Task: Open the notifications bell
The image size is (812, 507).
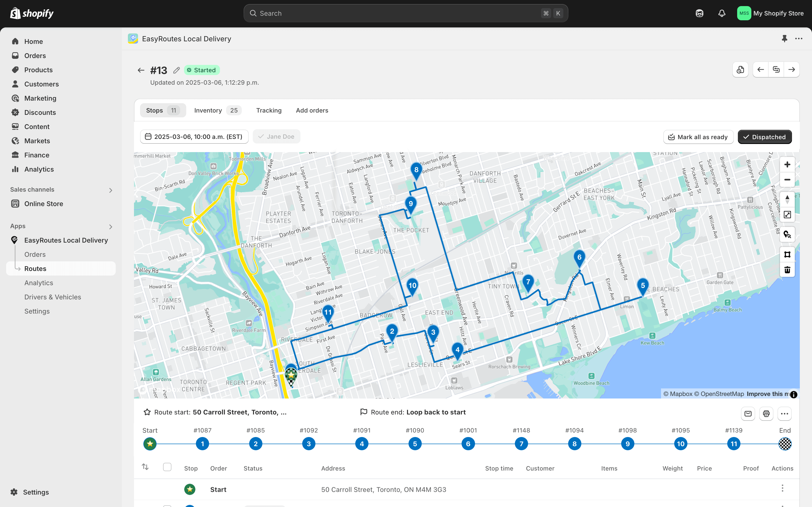Action: 722,13
